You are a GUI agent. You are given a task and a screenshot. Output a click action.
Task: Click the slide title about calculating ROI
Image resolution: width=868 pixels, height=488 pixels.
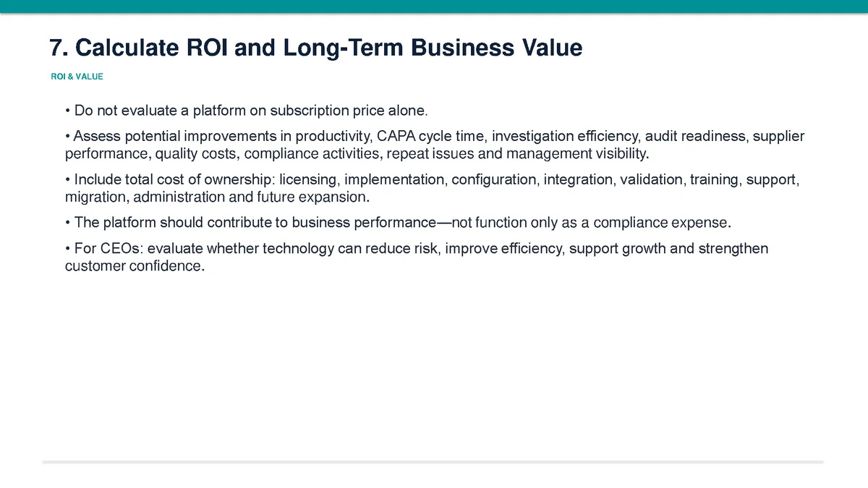point(315,48)
